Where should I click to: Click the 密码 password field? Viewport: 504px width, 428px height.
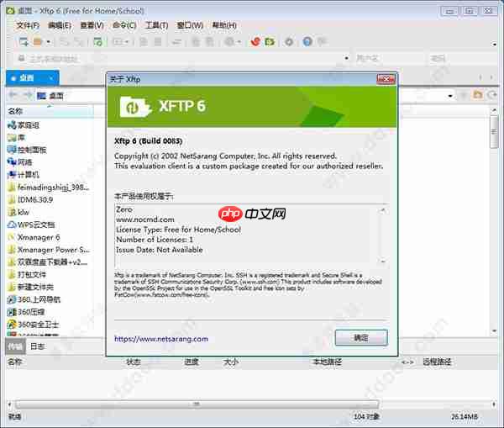click(463, 58)
